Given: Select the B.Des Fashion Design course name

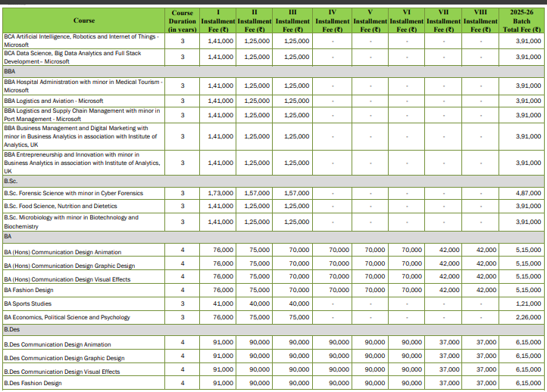Looking at the screenshot, I should 33,384.
